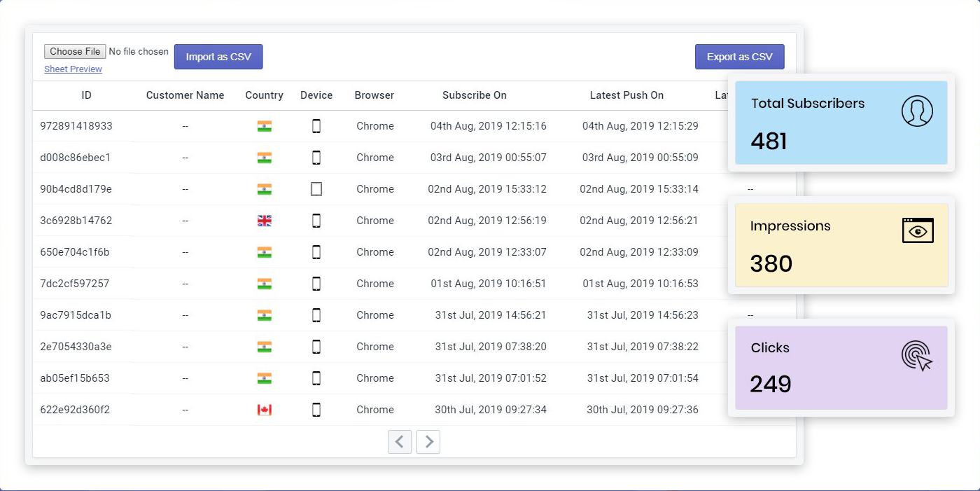Screen dimensions: 980x491
Task: Click the UK flag in row 3c6928b14762
Action: (x=264, y=221)
